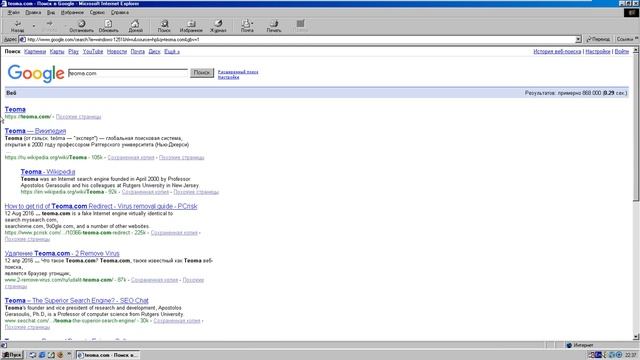Print page with the Печать button
Image resolution: width=640 pixels, height=360 pixels.
[x=274, y=26]
